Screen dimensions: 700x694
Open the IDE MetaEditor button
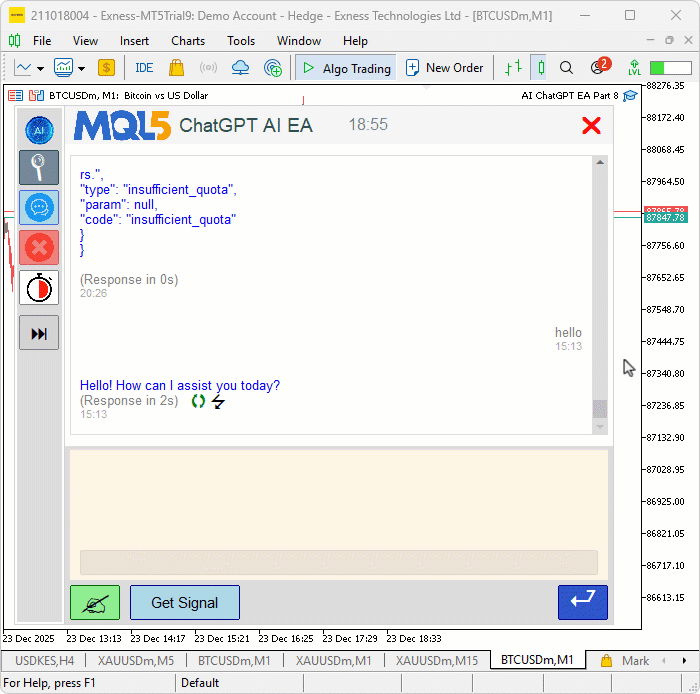144,68
